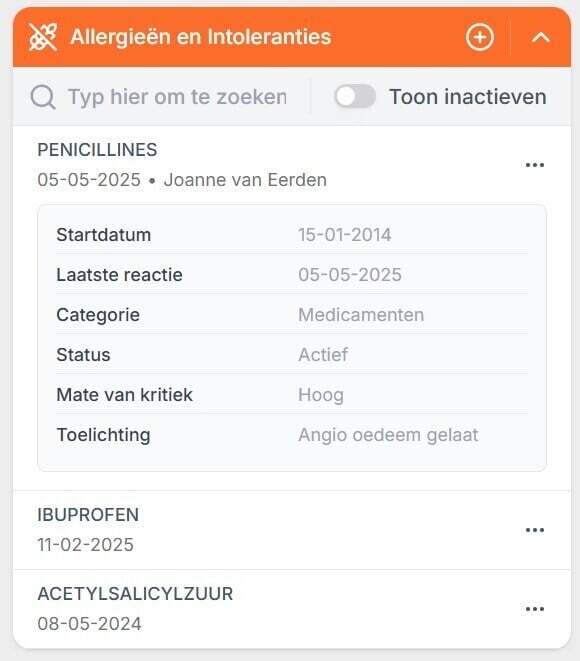
Task: Click the Startdatum row in details
Action: [x=292, y=235]
